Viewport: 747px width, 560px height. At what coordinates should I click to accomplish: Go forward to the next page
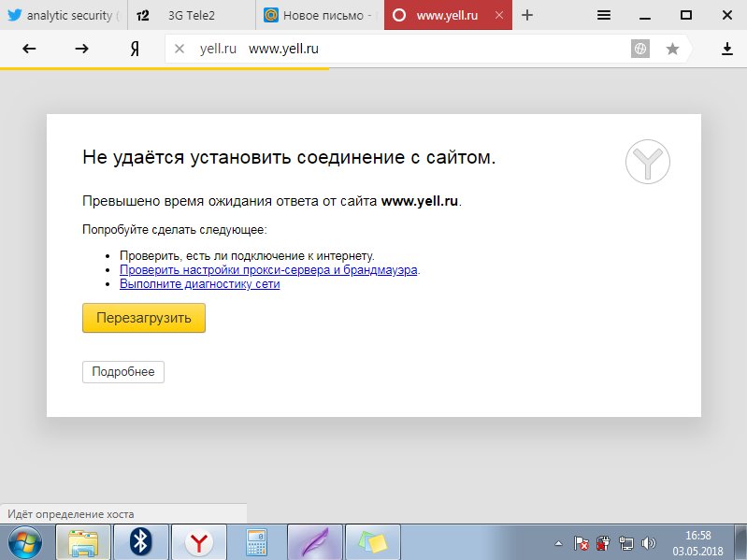coord(82,49)
